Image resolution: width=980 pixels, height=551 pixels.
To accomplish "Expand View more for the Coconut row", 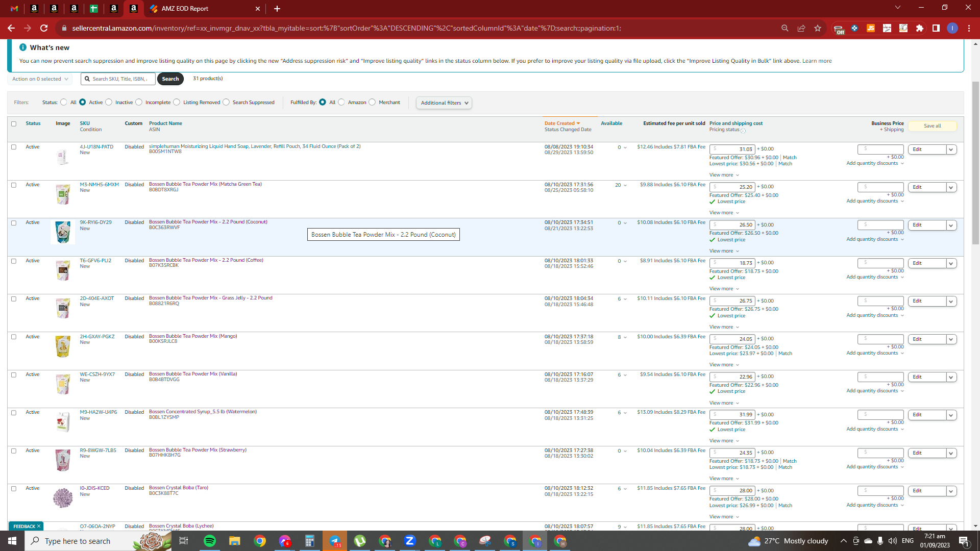I will coord(724,251).
